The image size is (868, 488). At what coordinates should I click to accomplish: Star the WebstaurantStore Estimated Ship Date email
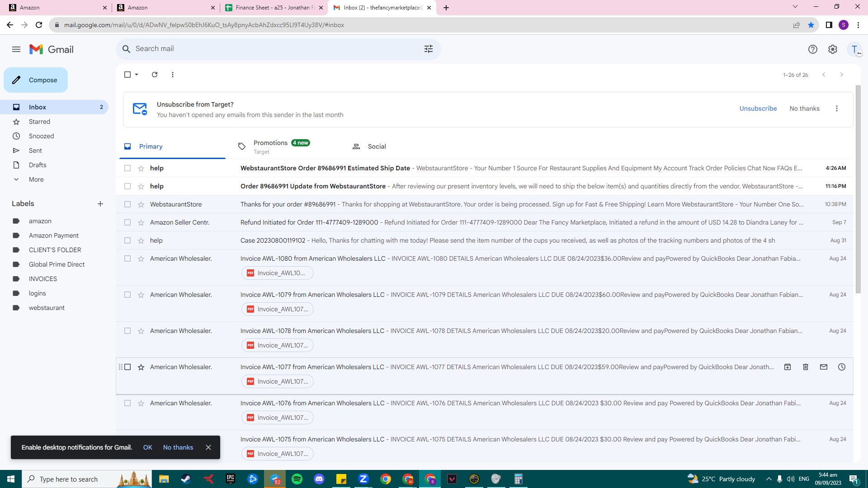click(x=141, y=168)
